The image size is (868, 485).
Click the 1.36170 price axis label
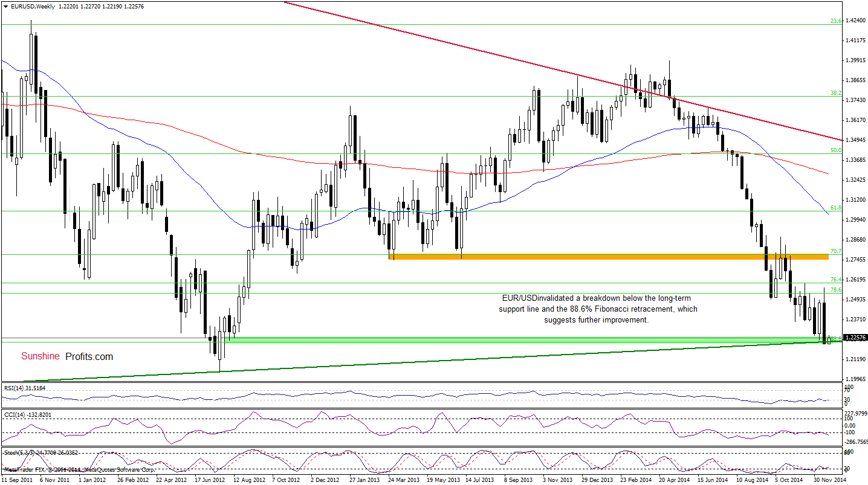tap(855, 120)
